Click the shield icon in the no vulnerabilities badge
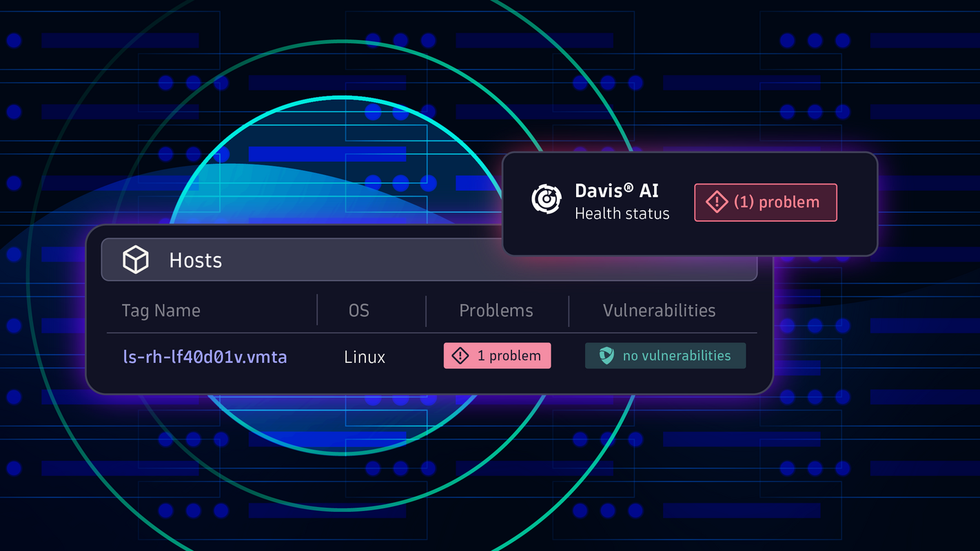The width and height of the screenshot is (980, 551). (x=606, y=355)
